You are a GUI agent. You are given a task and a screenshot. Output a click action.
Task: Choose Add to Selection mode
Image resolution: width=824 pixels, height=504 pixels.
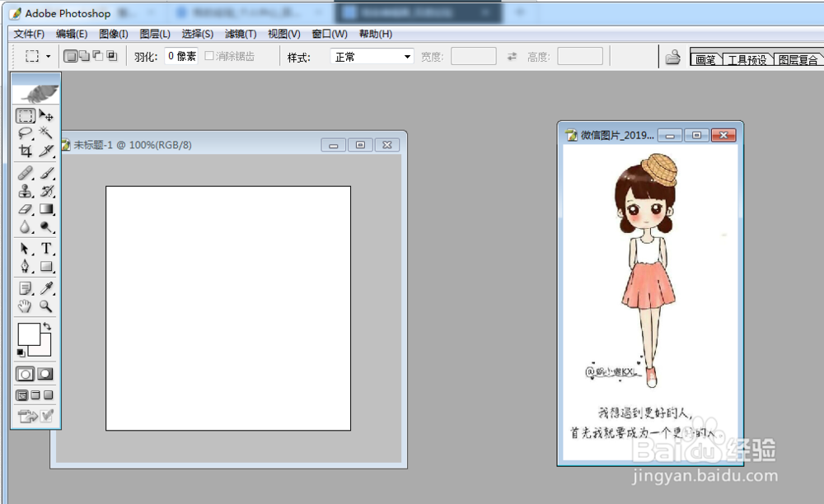click(83, 56)
